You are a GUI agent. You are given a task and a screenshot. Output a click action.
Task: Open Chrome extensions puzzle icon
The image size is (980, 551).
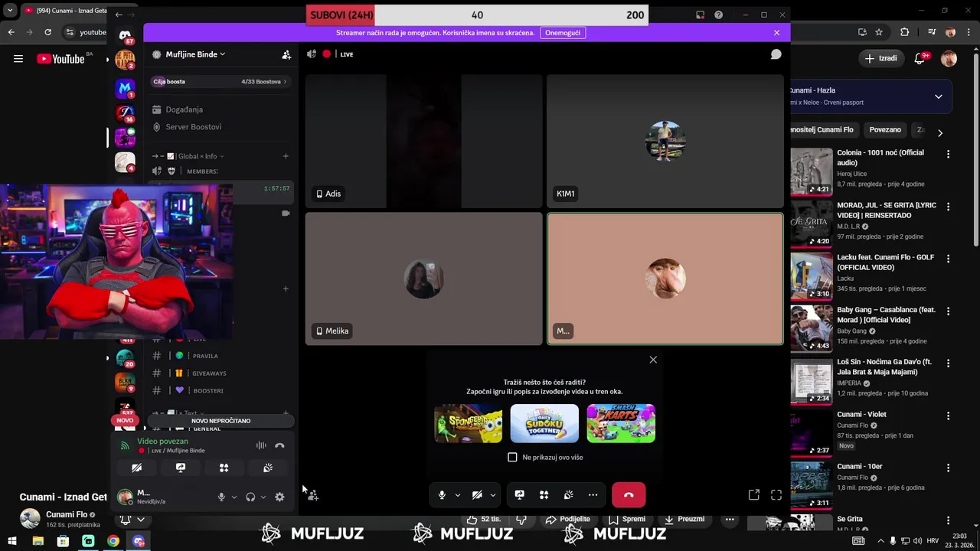pos(904,32)
